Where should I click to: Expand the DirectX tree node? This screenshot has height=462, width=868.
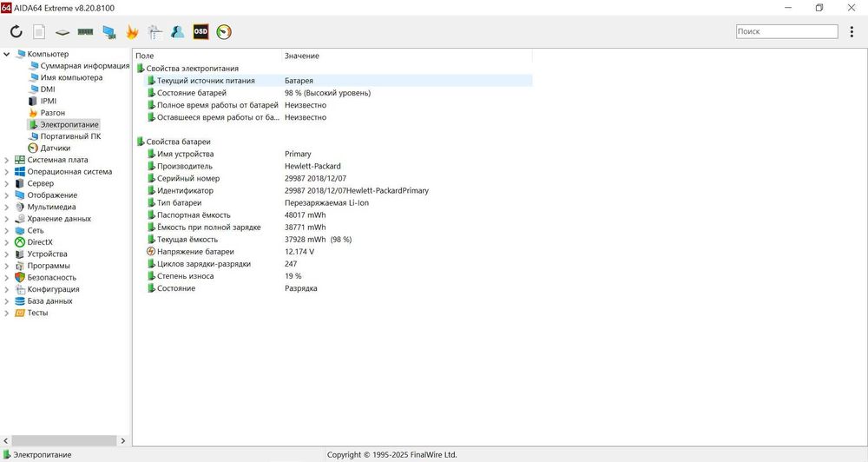[7, 242]
